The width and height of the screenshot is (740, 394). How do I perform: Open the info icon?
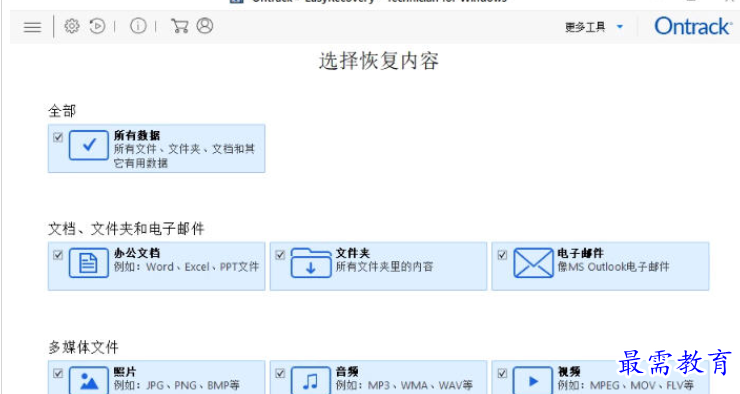138,26
